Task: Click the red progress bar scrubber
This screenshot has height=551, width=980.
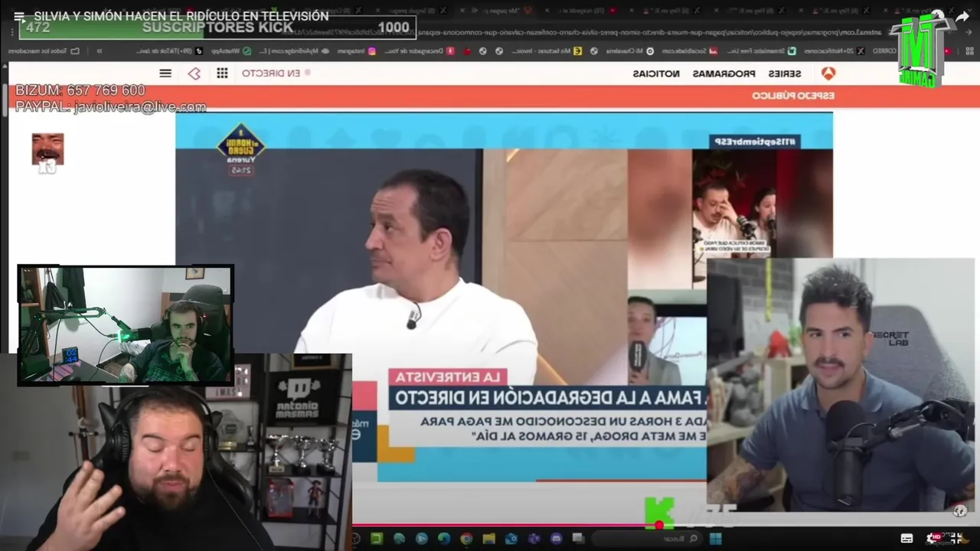Action: click(x=658, y=525)
